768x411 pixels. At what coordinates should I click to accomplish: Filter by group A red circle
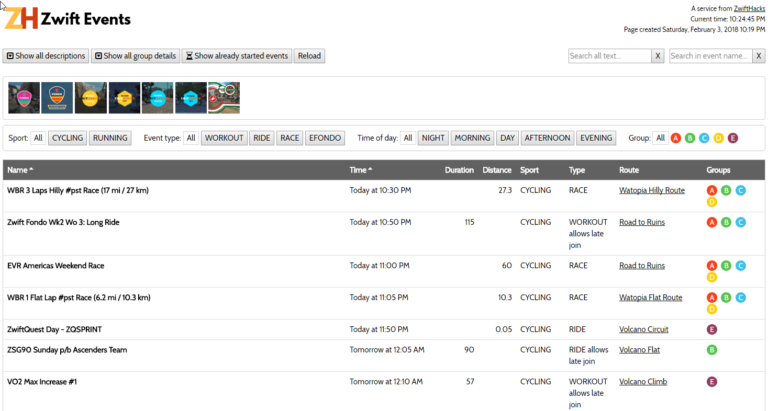coord(676,138)
